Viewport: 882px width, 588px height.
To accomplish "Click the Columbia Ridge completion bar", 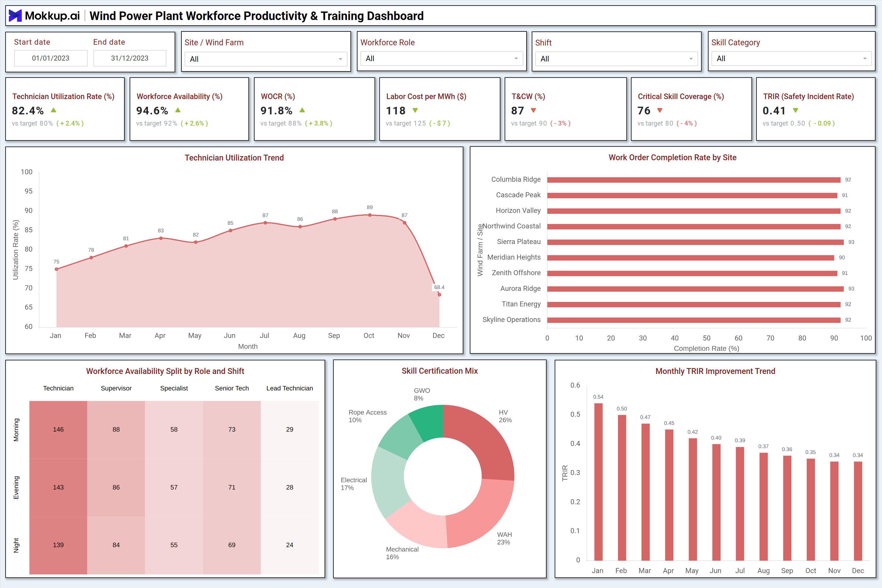I will tap(694, 180).
